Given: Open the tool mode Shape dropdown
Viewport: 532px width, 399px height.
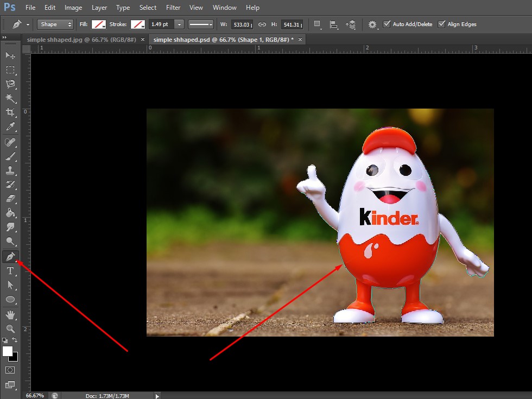Looking at the screenshot, I should [55, 24].
